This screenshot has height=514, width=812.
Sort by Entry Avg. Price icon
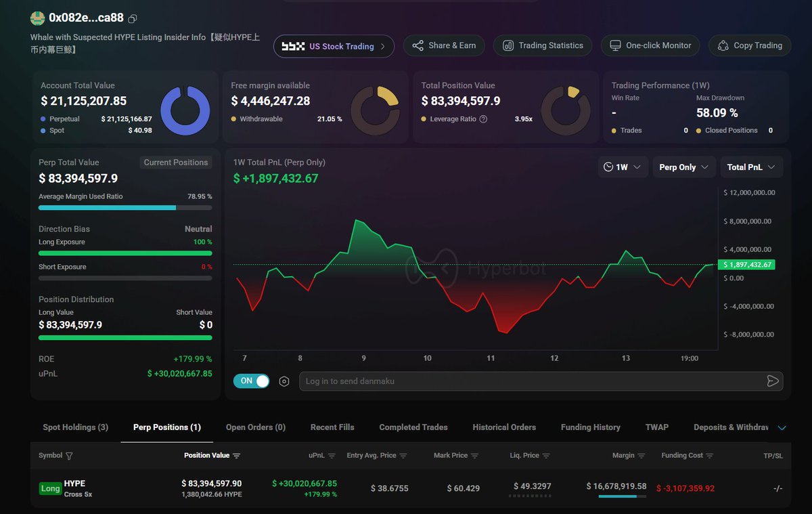click(403, 456)
